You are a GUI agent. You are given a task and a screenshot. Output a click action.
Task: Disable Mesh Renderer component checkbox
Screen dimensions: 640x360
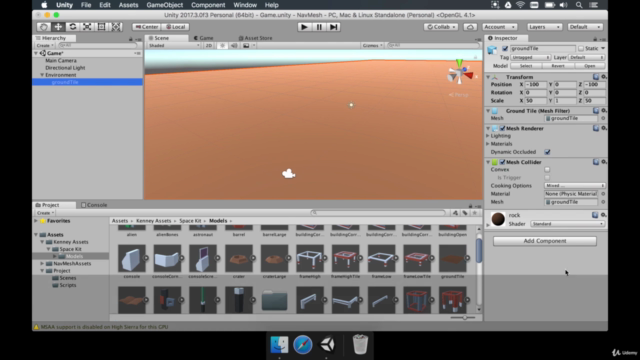click(502, 128)
